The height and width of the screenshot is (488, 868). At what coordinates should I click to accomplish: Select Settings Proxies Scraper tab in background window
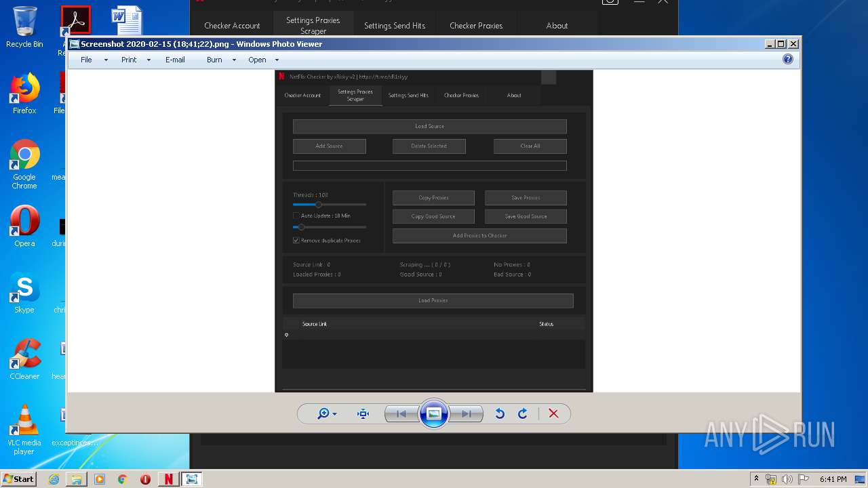pos(313,25)
